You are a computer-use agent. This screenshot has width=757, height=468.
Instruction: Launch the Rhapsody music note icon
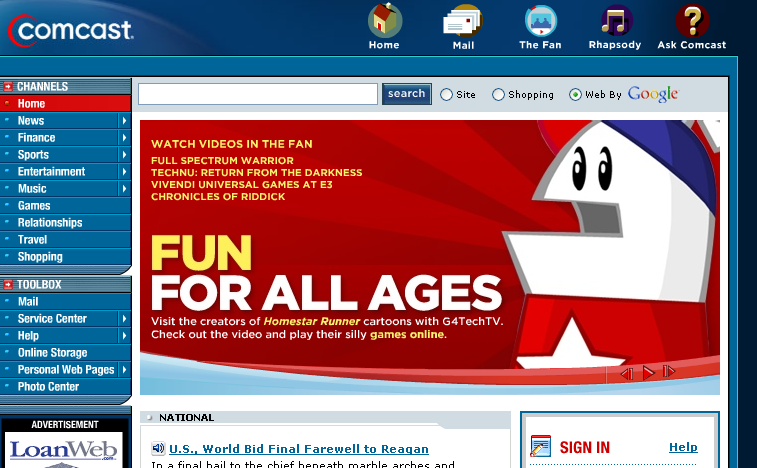pos(617,21)
